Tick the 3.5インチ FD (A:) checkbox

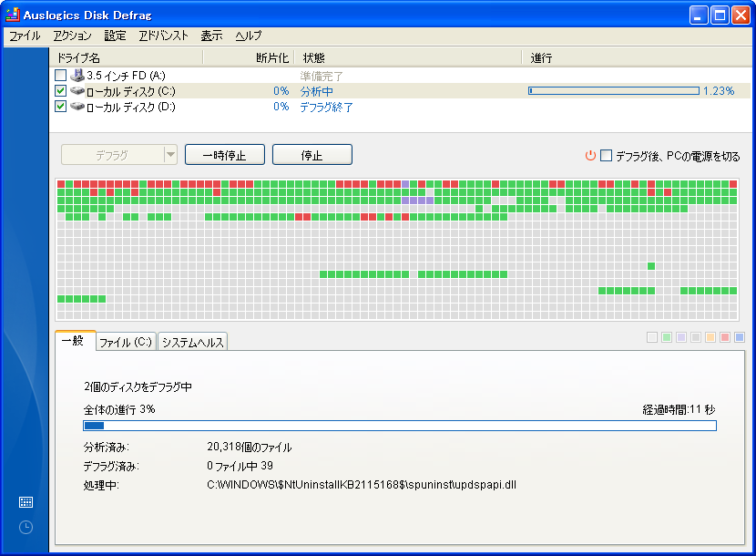tap(60, 75)
